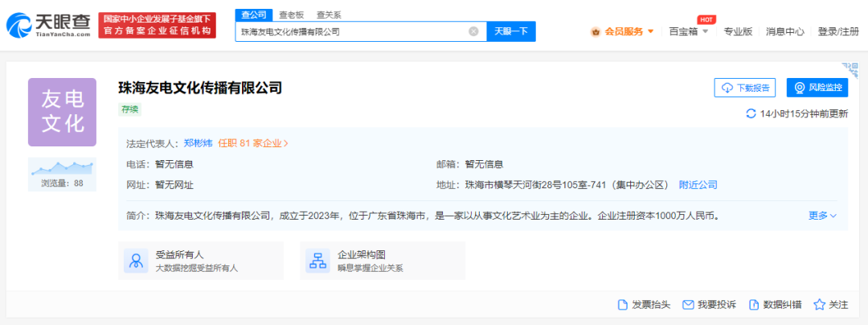This screenshot has height=325, width=868.
Task: Click the Tianyancha logo
Action: coord(49,26)
